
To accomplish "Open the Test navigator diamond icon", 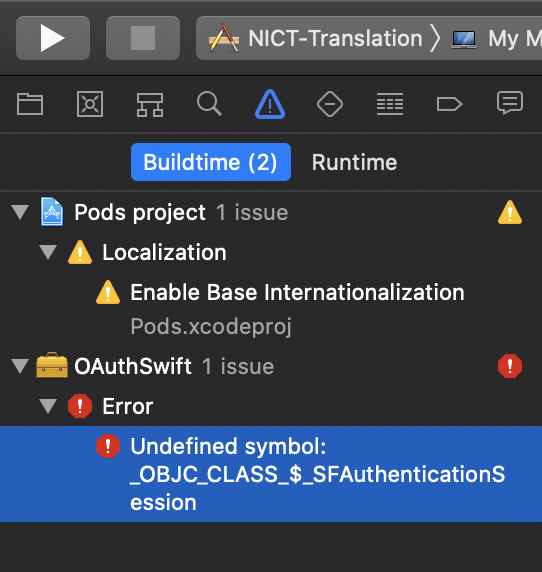I will 330,104.
